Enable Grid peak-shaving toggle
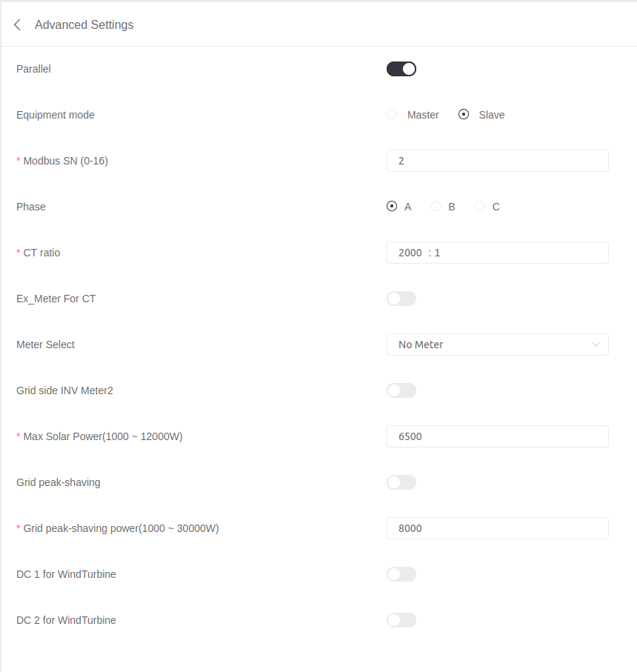The image size is (637, 672). (x=401, y=482)
